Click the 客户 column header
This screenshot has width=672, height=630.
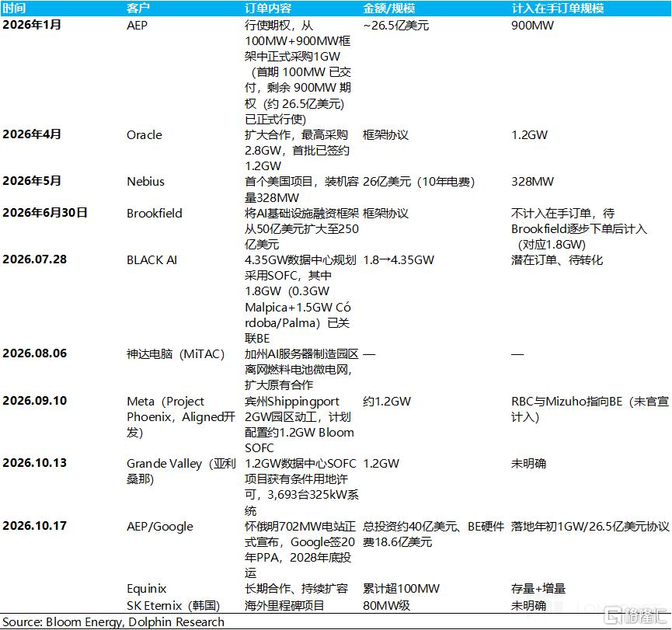click(x=138, y=8)
